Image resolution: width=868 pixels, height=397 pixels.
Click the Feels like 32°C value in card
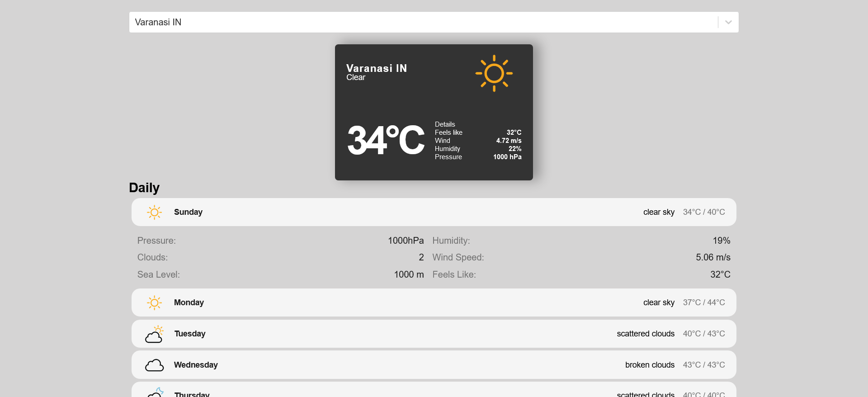(514, 132)
